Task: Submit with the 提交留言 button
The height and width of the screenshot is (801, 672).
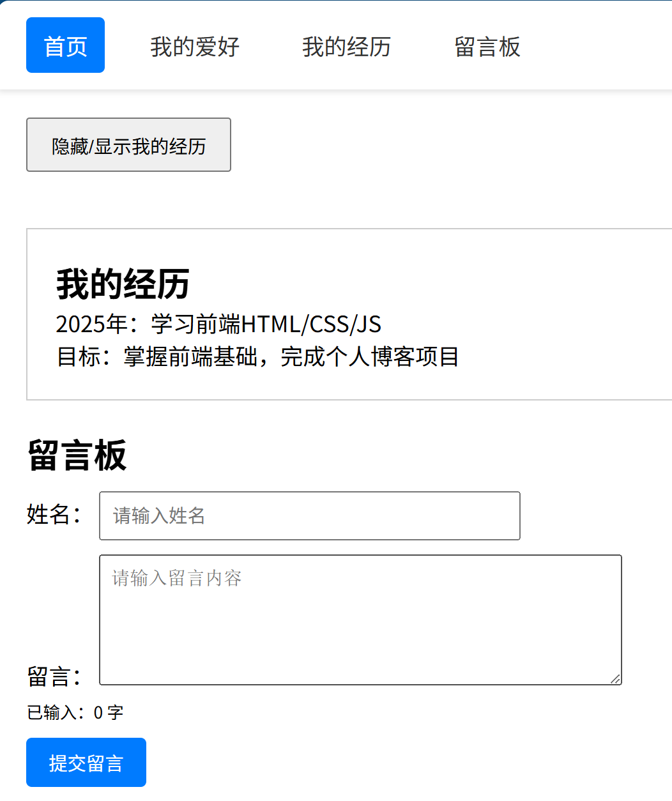Action: 86,763
